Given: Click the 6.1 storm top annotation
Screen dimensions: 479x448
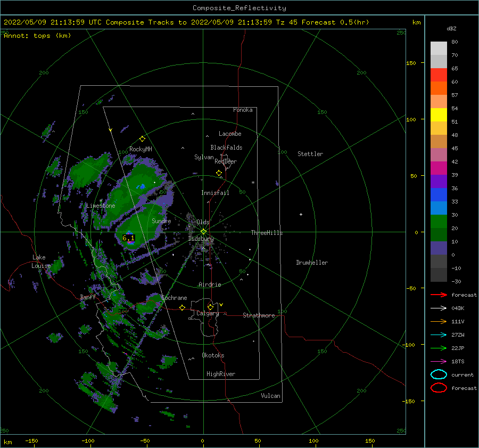Looking at the screenshot, I should coord(128,238).
